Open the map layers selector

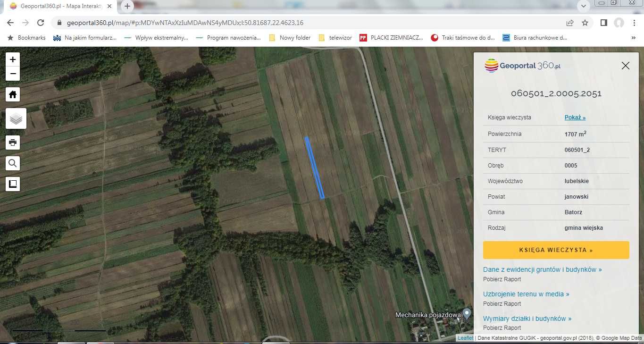tap(16, 118)
